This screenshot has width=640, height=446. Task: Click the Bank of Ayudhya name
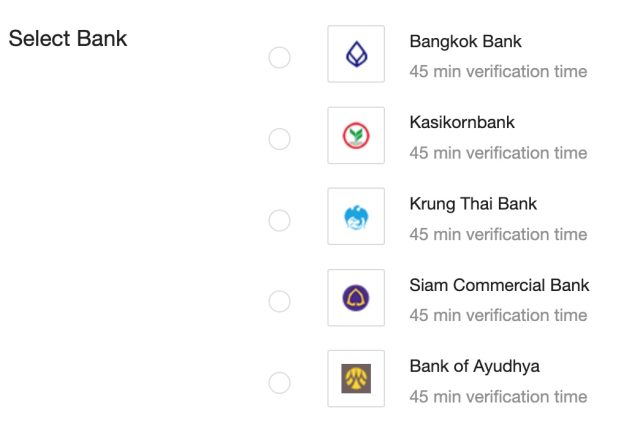(474, 366)
